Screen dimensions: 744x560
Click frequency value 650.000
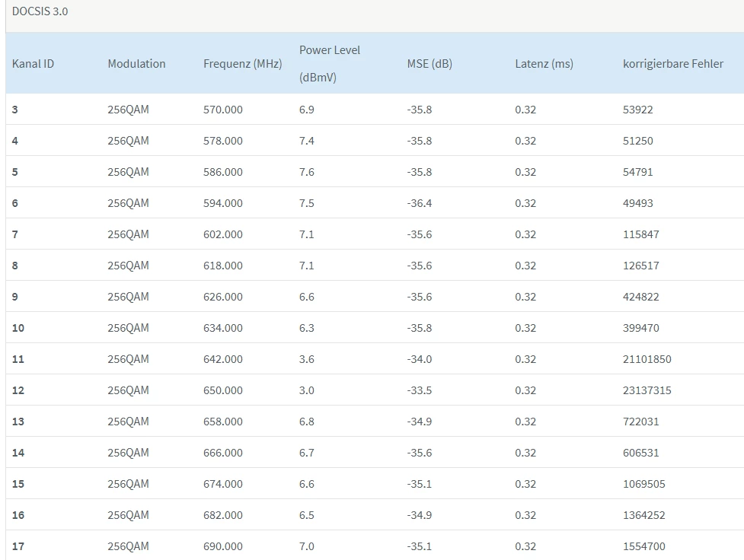223,391
